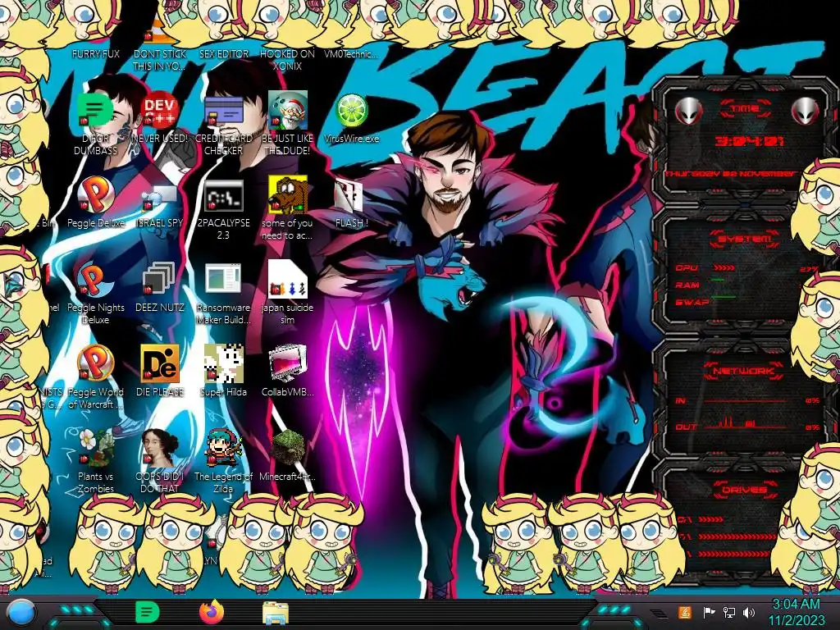Screen dimensions: 840x630
Task: Click the SYSTEM header on the widget
Action: [x=745, y=239]
